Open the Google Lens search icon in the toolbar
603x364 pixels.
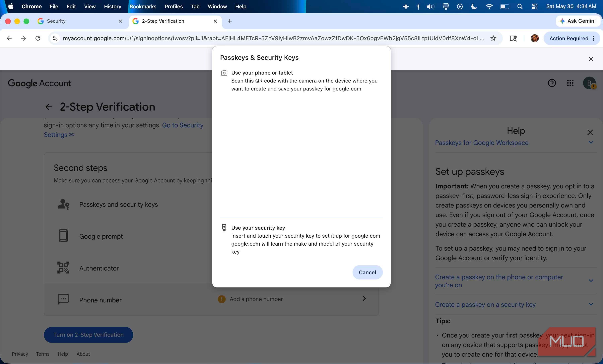(x=513, y=38)
